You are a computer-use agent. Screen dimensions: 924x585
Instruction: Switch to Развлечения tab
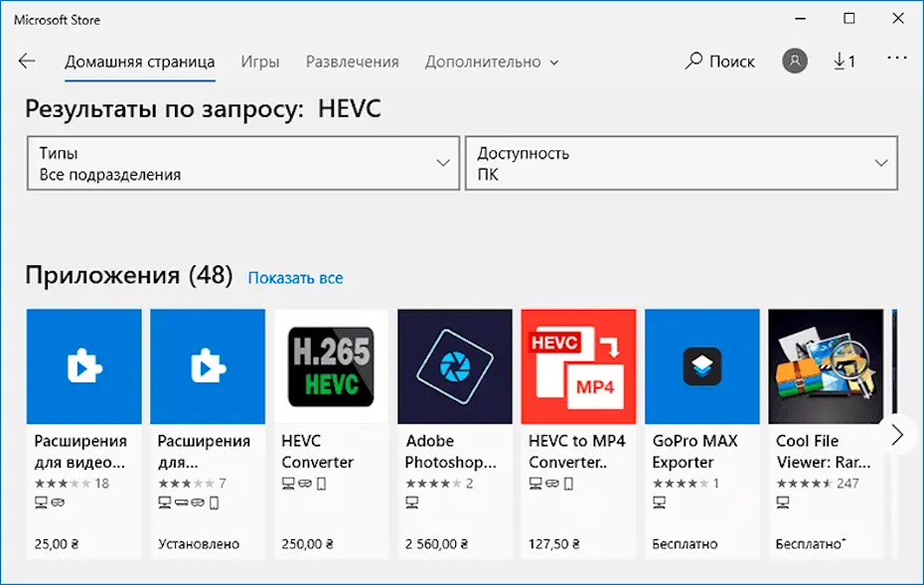353,62
